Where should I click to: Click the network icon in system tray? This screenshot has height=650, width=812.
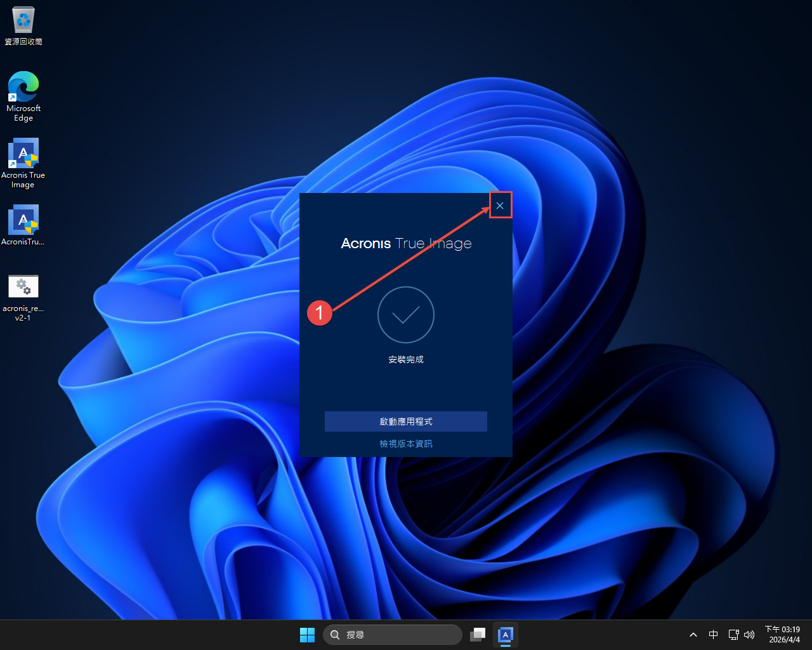point(733,635)
